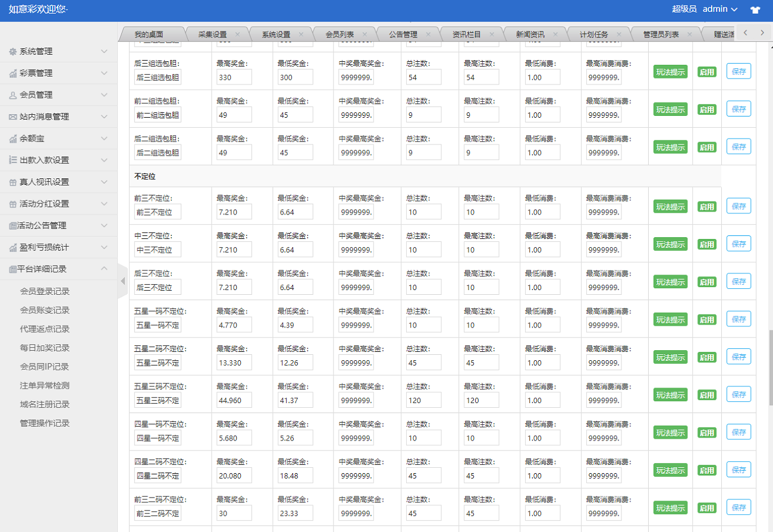773x532 pixels.
Task: Toggle 启用 status for 五星三码不定位 row
Action: (706, 395)
